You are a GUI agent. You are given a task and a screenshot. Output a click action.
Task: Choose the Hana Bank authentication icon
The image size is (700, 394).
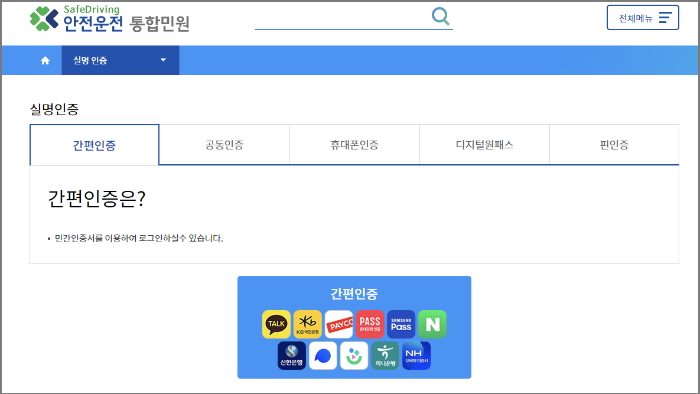coord(385,356)
